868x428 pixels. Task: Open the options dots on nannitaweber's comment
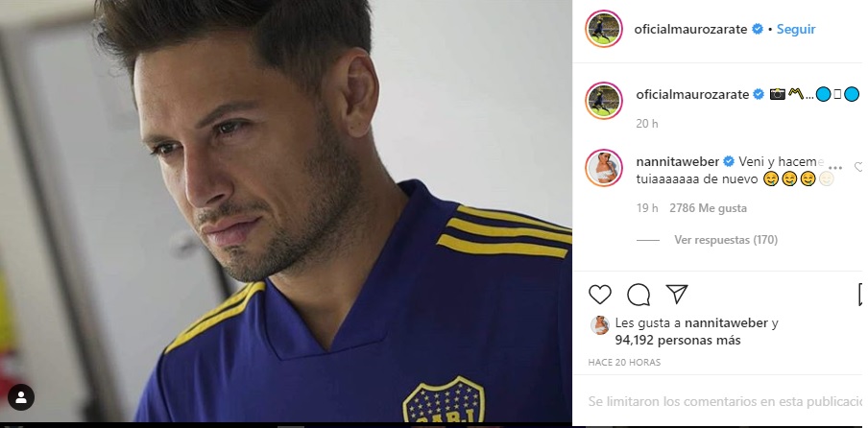[x=834, y=166]
